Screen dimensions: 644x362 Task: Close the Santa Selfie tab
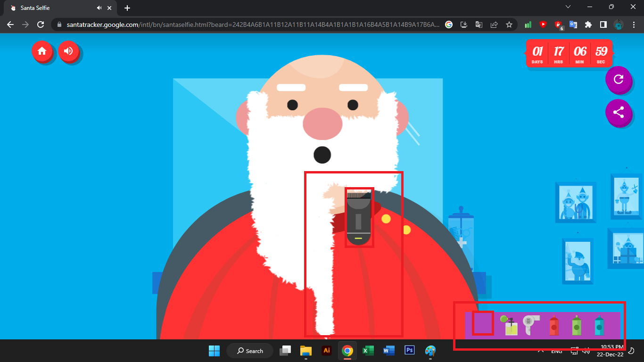110,8
